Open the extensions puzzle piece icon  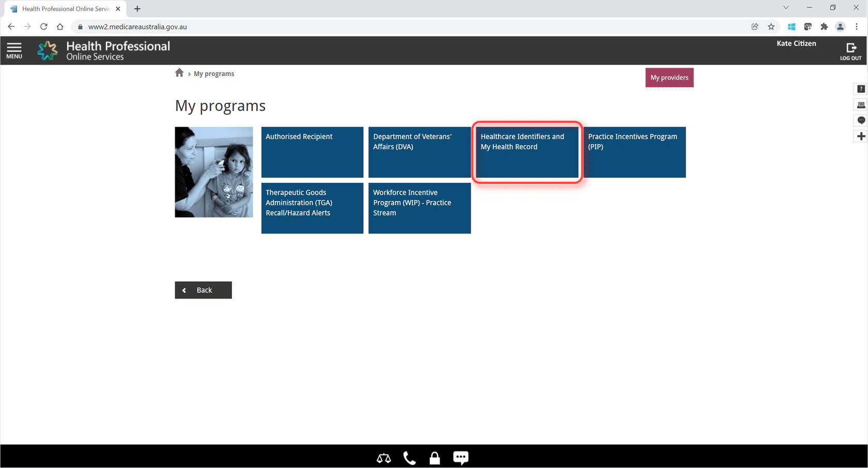tap(824, 26)
